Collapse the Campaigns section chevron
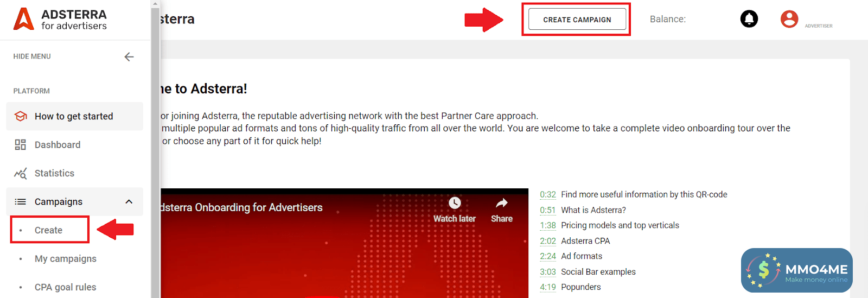Image resolution: width=868 pixels, height=298 pixels. [x=129, y=202]
